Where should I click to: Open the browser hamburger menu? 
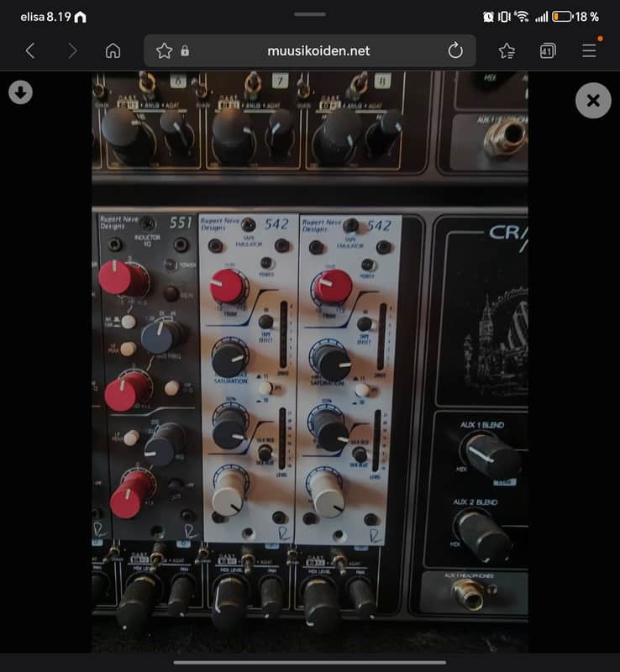click(x=589, y=50)
